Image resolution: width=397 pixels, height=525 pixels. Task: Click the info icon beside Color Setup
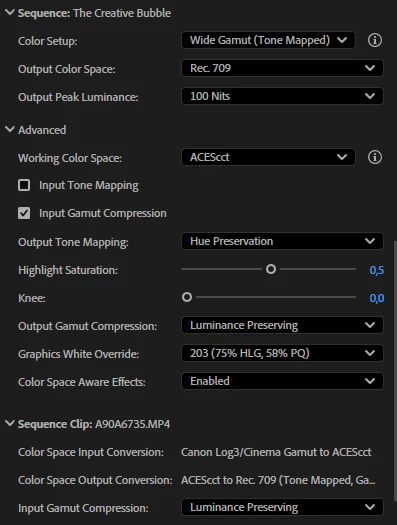pos(375,40)
